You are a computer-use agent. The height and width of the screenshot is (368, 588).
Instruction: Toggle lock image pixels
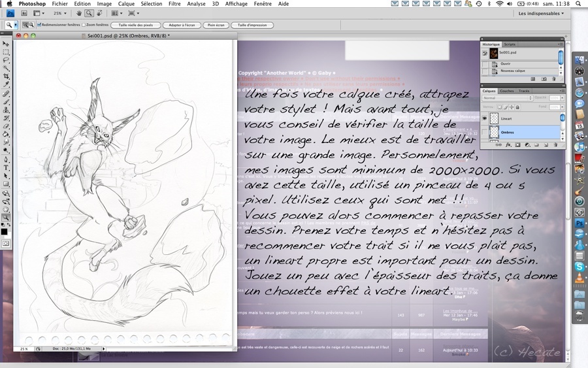pyautogui.click(x=506, y=107)
